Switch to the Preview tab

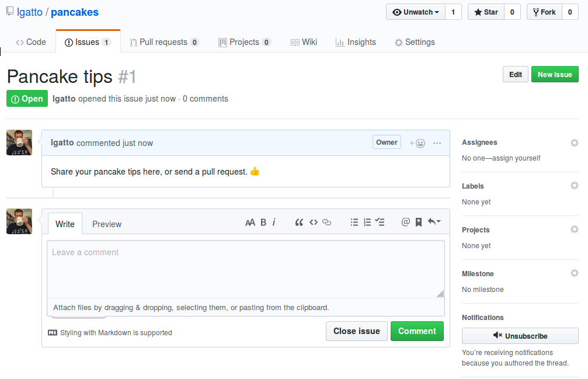pyautogui.click(x=107, y=224)
